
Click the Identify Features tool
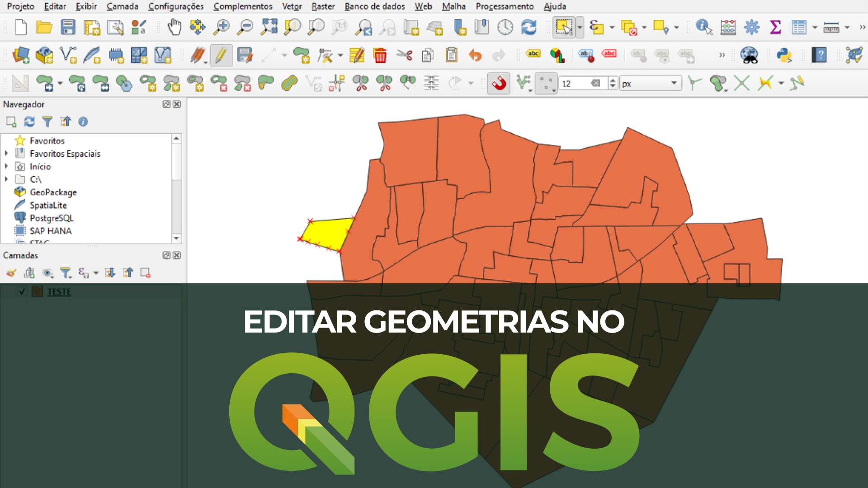704,27
